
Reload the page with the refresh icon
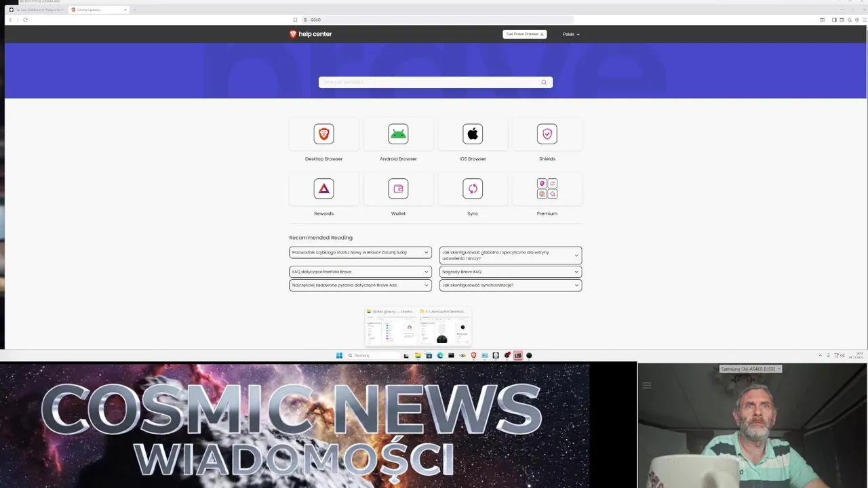(x=25, y=20)
